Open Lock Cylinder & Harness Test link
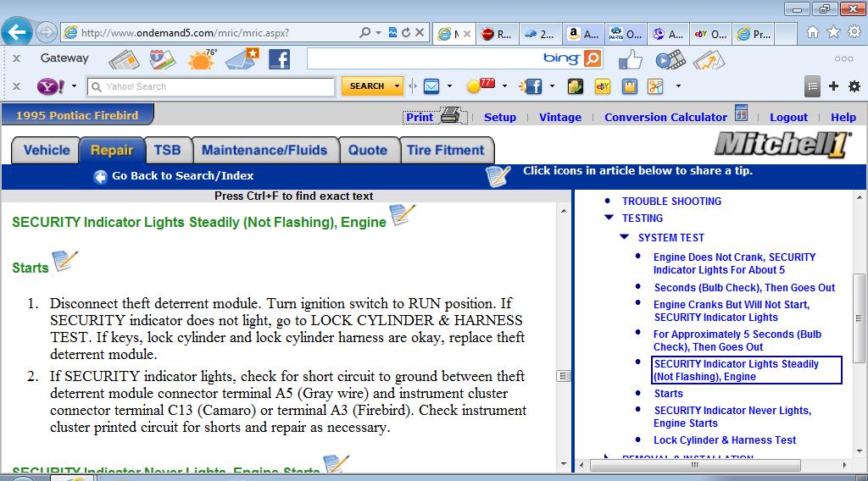 (x=725, y=440)
